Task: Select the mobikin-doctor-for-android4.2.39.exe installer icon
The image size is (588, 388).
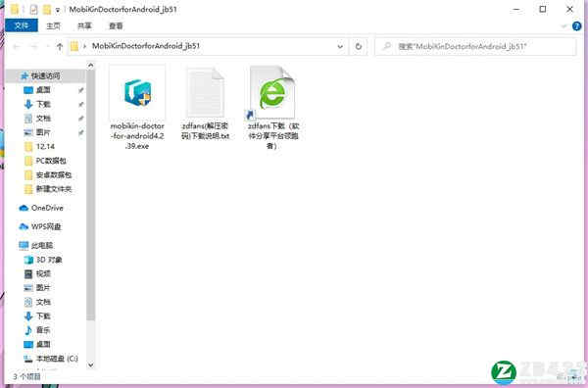Action: pyautogui.click(x=137, y=92)
